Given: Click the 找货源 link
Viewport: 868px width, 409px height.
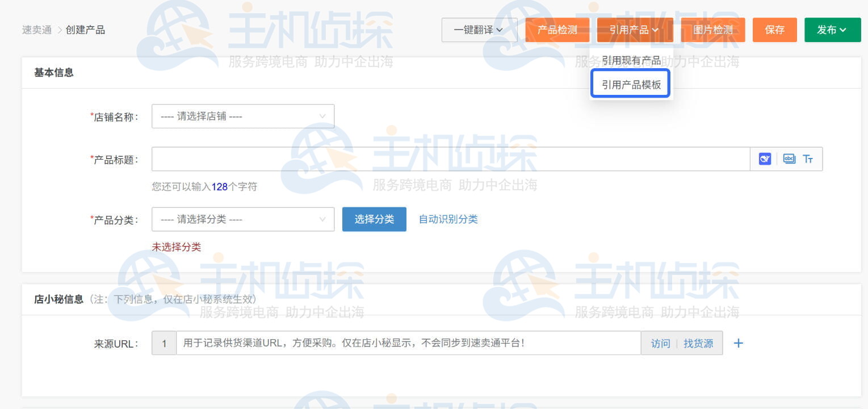Looking at the screenshot, I should (x=698, y=343).
